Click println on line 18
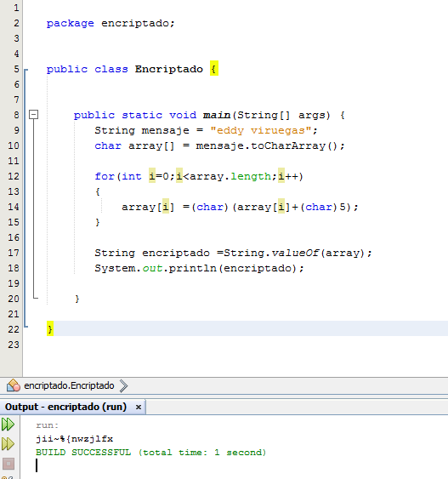 (193, 268)
